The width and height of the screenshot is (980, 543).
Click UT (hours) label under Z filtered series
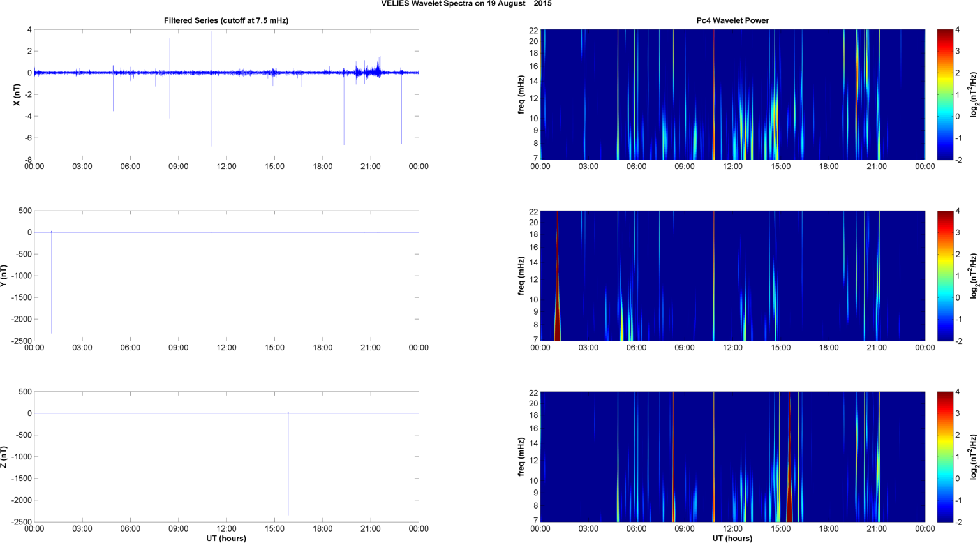click(x=226, y=538)
